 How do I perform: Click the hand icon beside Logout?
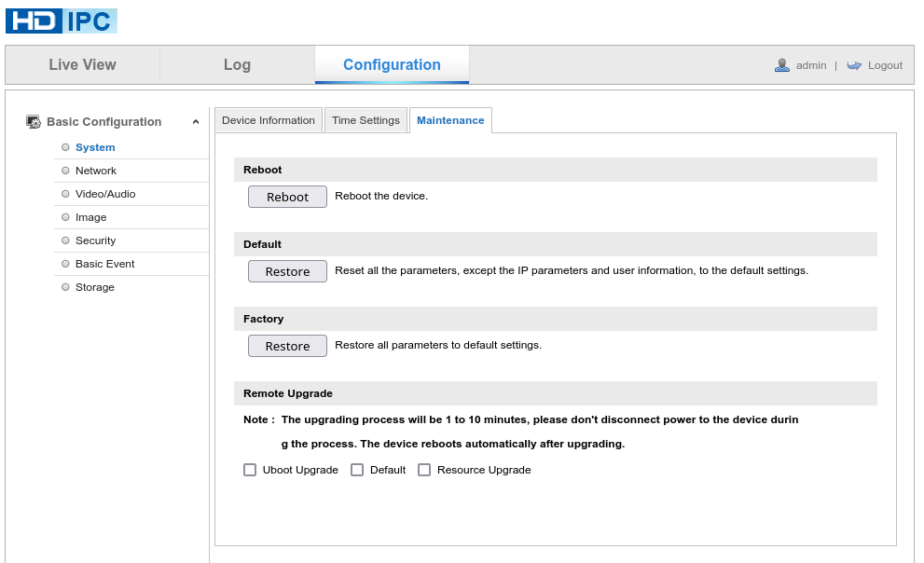(x=854, y=64)
